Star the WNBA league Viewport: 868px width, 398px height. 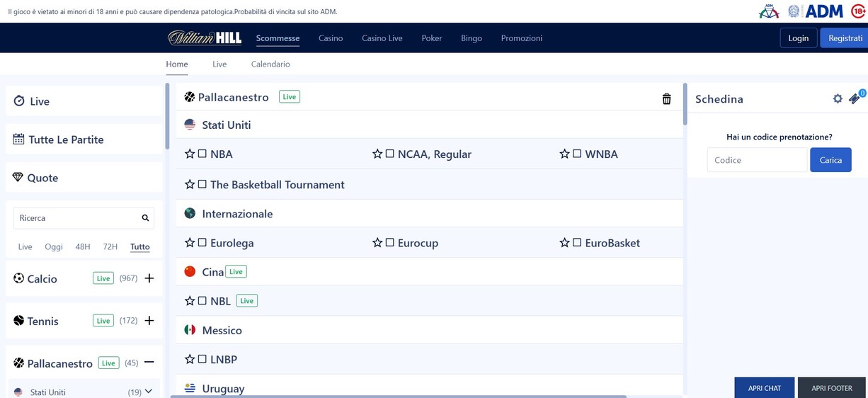pyautogui.click(x=565, y=154)
